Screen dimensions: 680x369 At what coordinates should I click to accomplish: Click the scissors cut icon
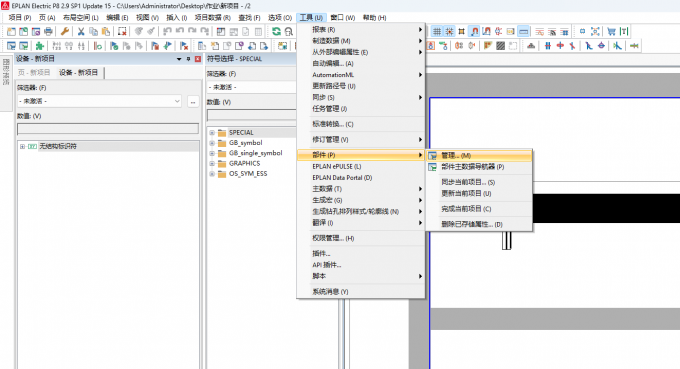tap(81, 31)
